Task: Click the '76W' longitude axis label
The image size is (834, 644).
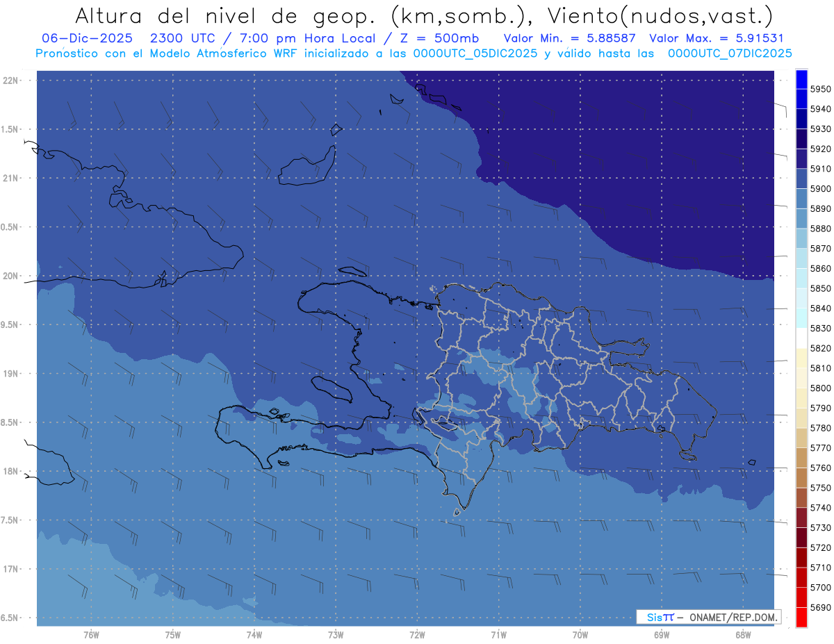Action: [x=91, y=634]
